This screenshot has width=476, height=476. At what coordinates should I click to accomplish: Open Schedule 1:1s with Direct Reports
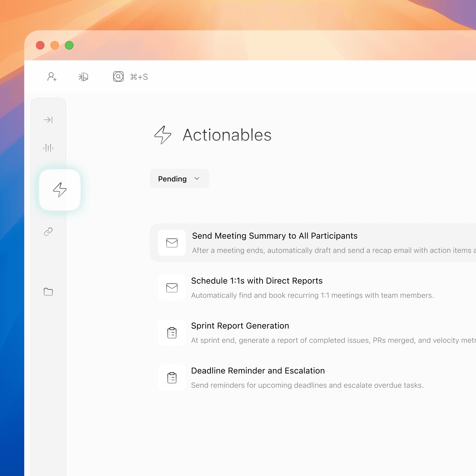(257, 281)
